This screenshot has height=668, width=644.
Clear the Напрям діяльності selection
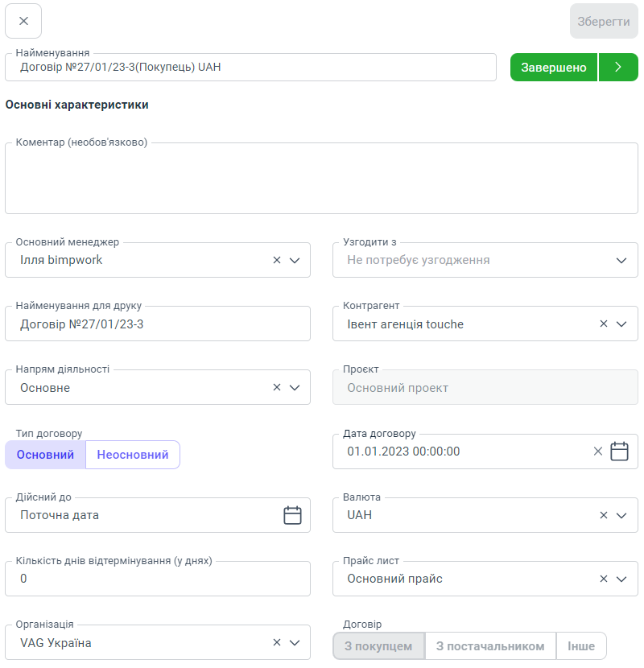pyautogui.click(x=277, y=387)
